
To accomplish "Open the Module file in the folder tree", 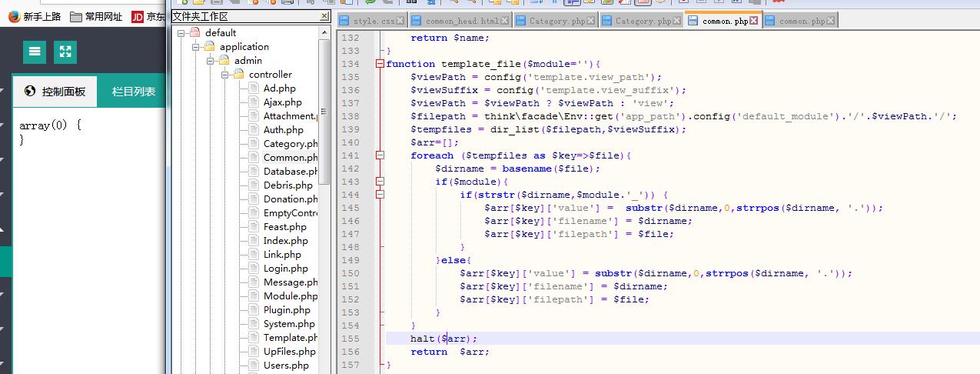I will coord(290,296).
